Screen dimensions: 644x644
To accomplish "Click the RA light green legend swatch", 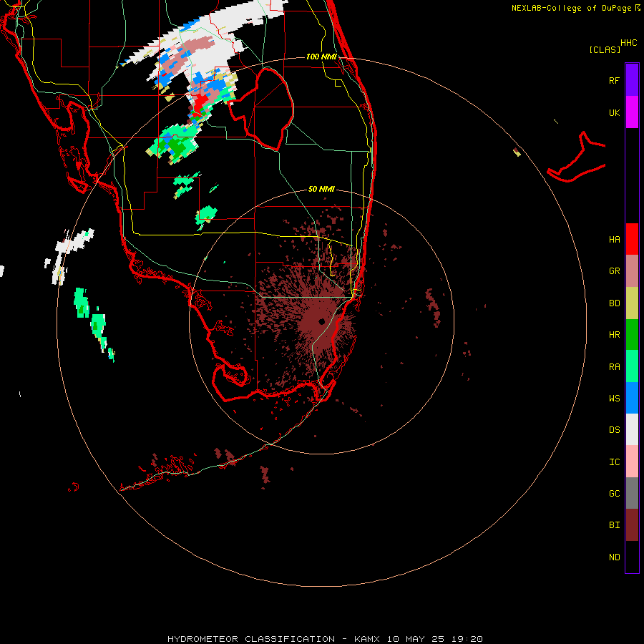I will [x=632, y=366].
